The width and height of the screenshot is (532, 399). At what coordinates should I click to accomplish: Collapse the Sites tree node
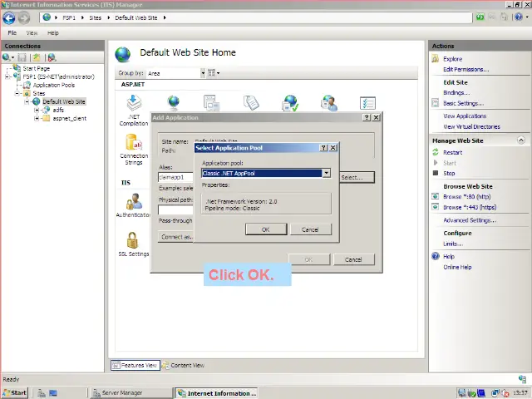tap(17, 93)
